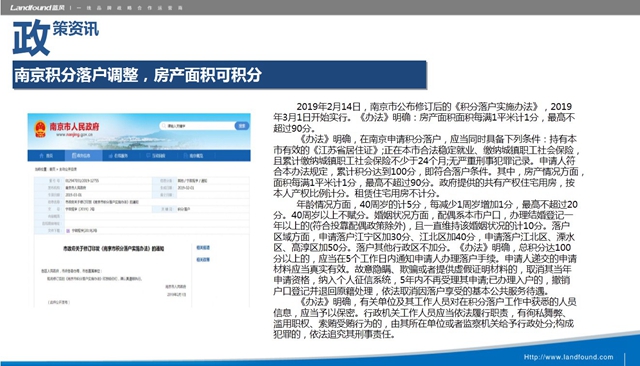Click the national emblem on Nanjing government site
The height and width of the screenshot is (366, 640).
click(x=40, y=129)
